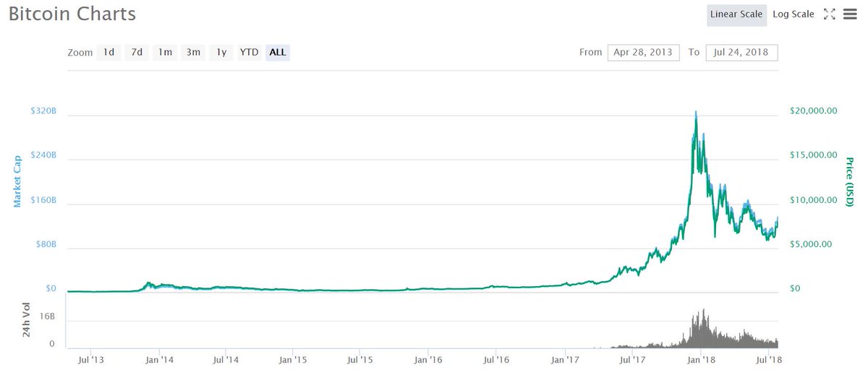868x375 pixels.
Task: Click the Jul '17 axis label
Action: [632, 359]
